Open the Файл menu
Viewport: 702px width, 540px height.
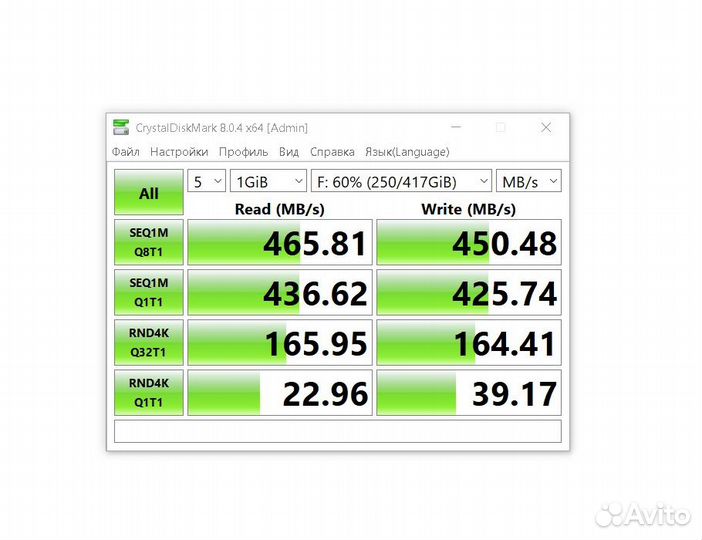(126, 152)
